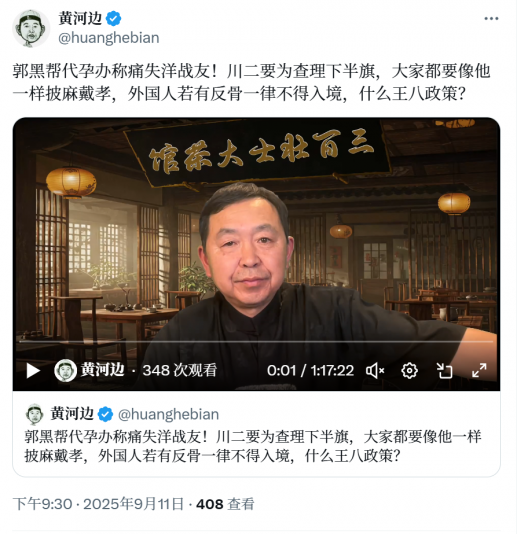Click the 408 查看 view count

(x=225, y=504)
